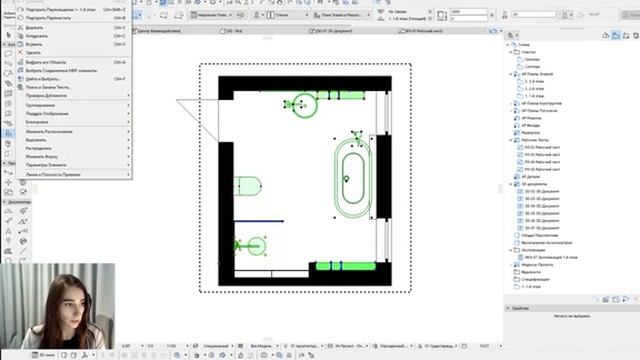Select the highlighted Object tool in toolbox
This screenshot has width=640, height=360.
[9, 133]
